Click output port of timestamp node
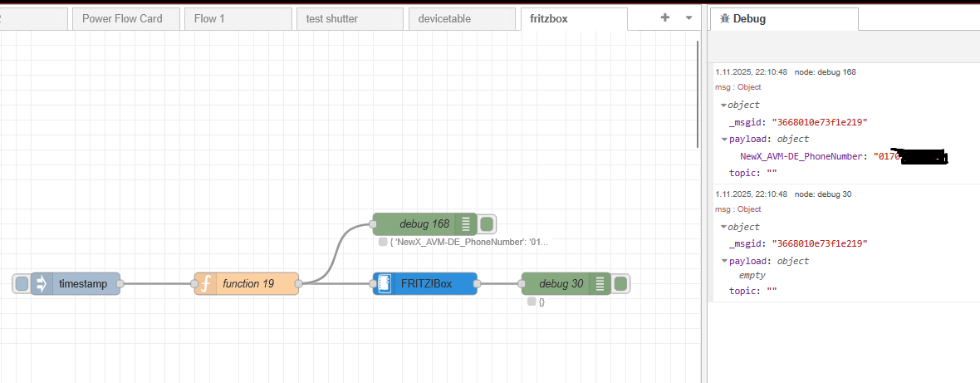 click(120, 283)
